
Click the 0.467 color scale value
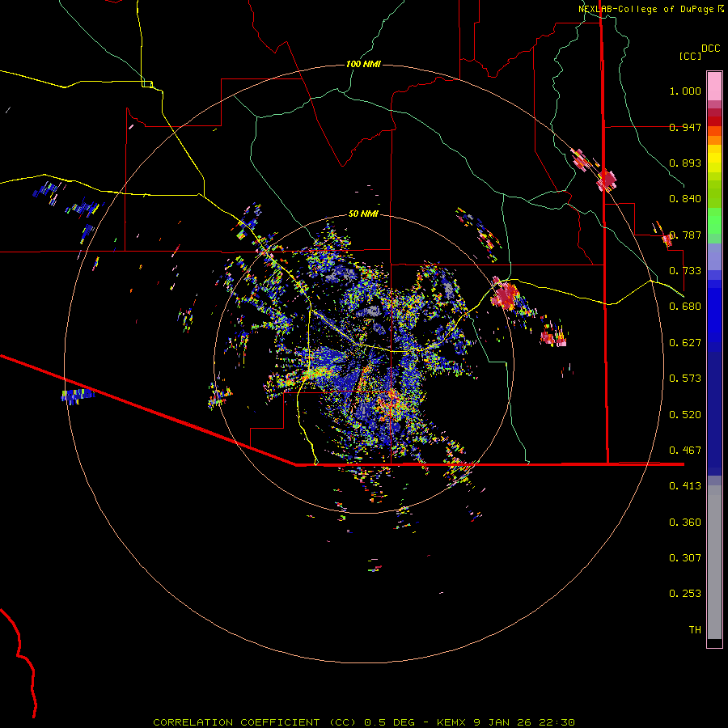pyautogui.click(x=685, y=451)
